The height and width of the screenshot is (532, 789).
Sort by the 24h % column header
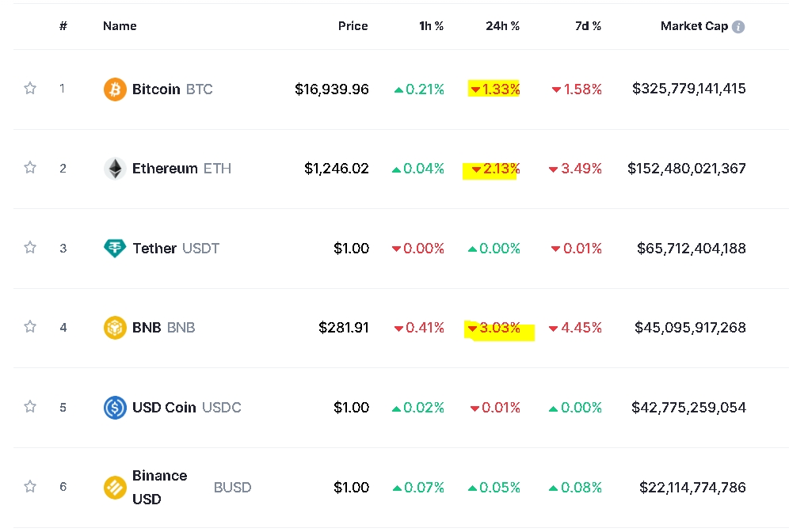pyautogui.click(x=502, y=26)
